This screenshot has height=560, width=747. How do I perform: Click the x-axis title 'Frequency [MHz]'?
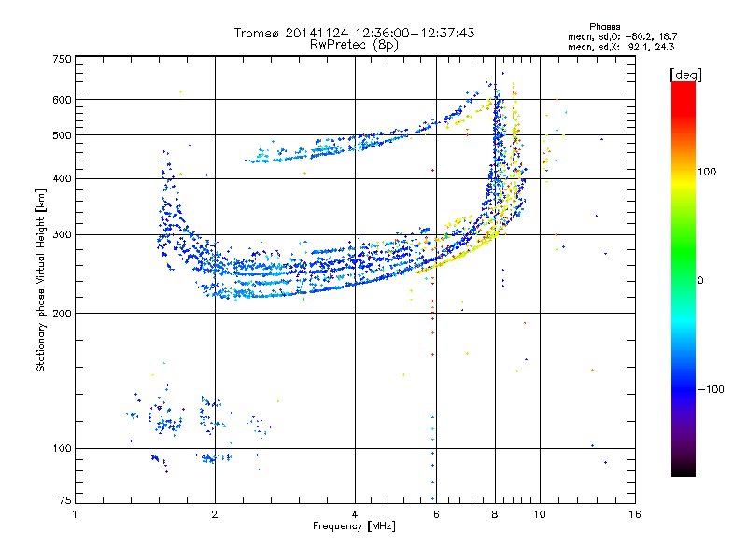point(354,526)
